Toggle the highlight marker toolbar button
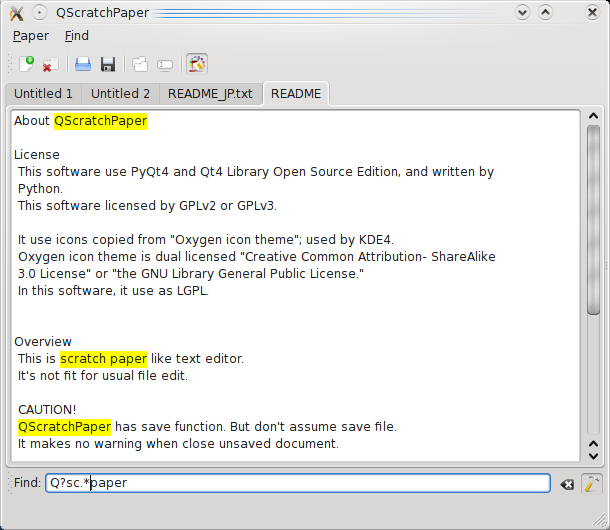610x530 pixels. click(197, 64)
